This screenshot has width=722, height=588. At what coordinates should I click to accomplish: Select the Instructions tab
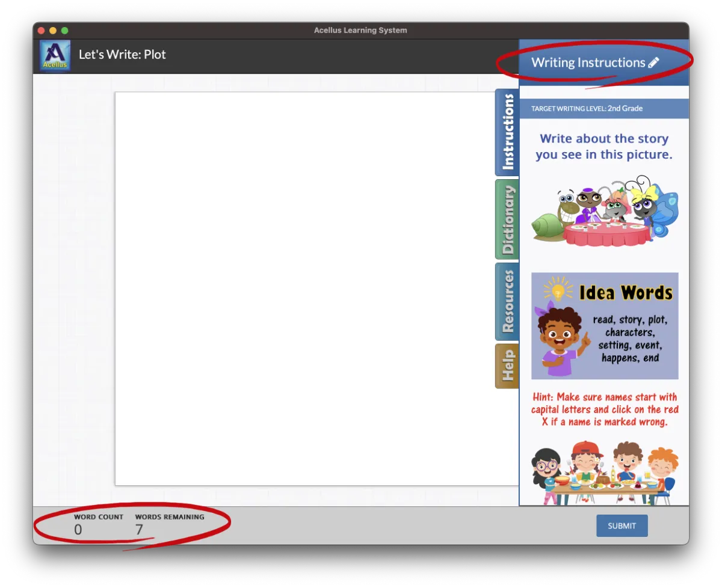click(507, 132)
